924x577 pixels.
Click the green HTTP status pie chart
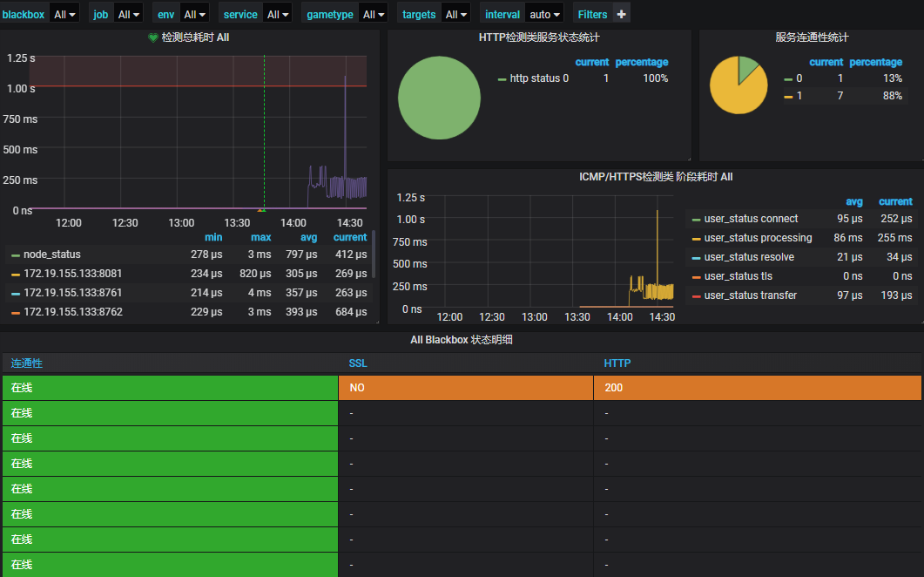coord(439,98)
